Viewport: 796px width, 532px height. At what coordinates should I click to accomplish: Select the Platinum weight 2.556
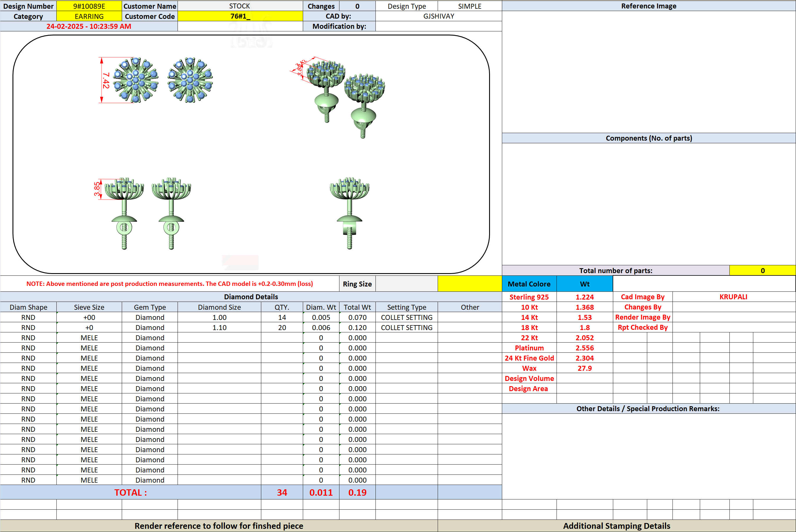pyautogui.click(x=585, y=348)
